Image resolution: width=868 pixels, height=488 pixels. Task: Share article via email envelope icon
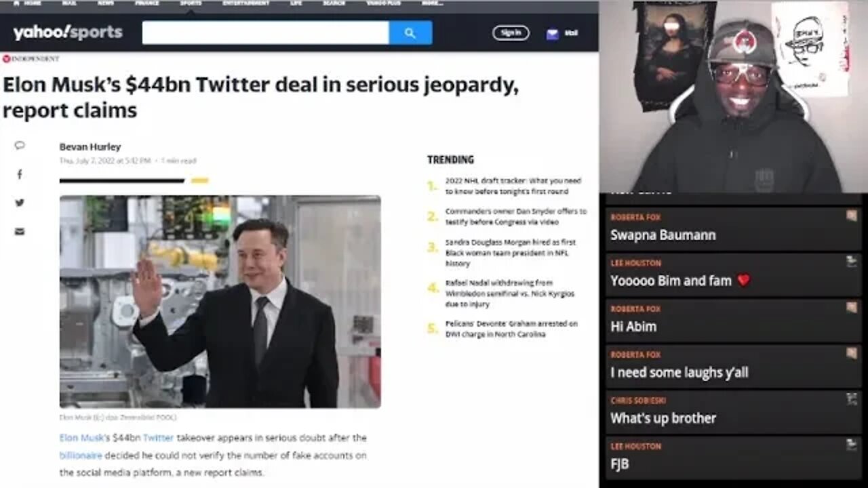20,231
